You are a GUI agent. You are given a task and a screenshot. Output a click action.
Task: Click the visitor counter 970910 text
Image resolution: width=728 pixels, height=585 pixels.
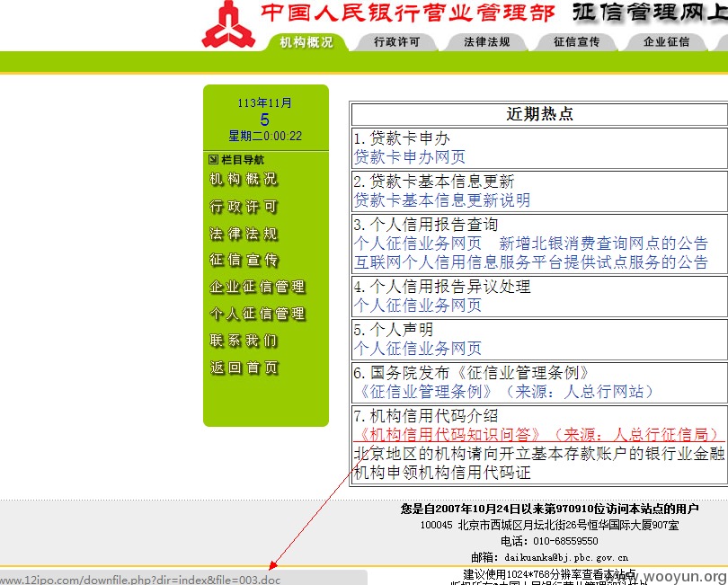point(576,509)
